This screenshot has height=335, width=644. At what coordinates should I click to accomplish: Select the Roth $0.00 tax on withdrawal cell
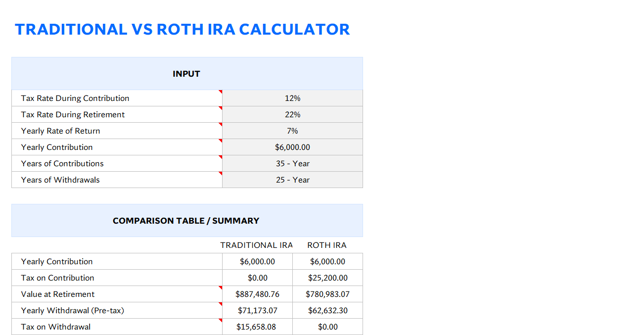click(327, 327)
